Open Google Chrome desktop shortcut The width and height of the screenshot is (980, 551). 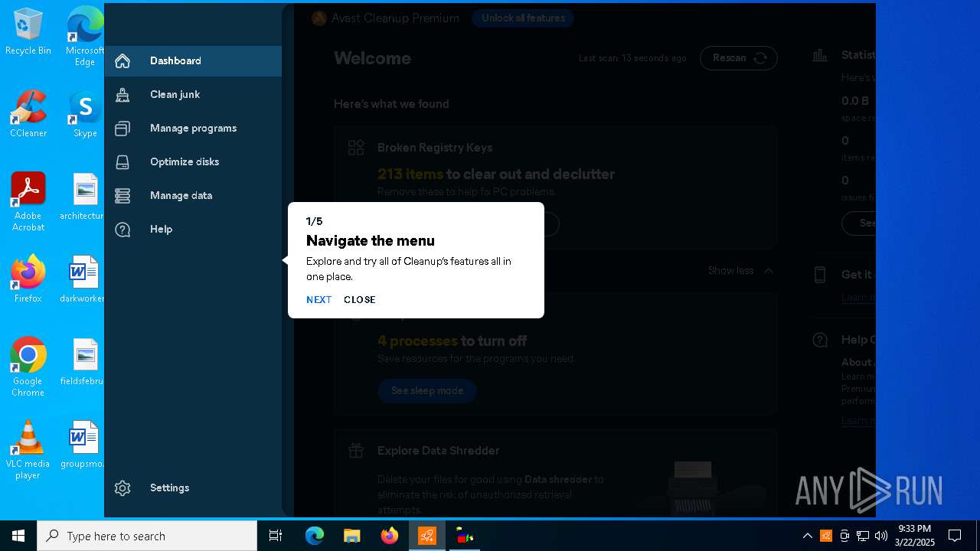click(x=28, y=367)
